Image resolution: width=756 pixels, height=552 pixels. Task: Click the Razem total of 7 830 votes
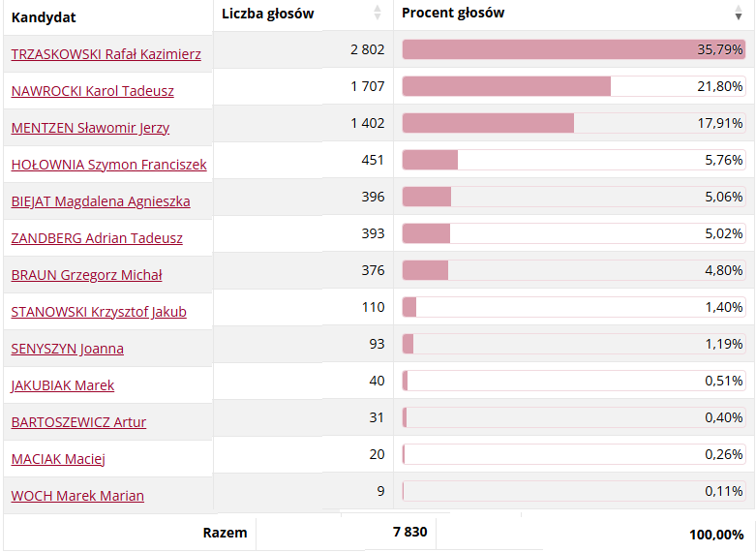click(x=409, y=532)
